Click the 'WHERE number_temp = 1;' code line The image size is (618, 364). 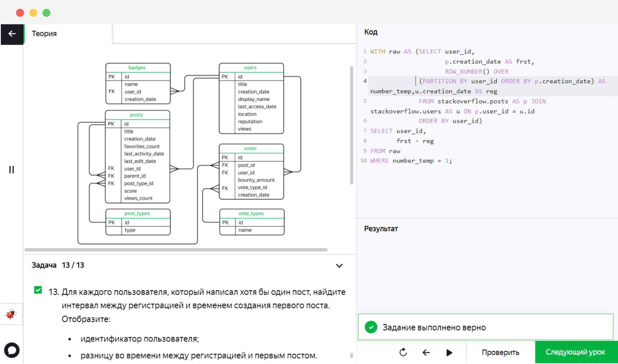click(x=411, y=161)
